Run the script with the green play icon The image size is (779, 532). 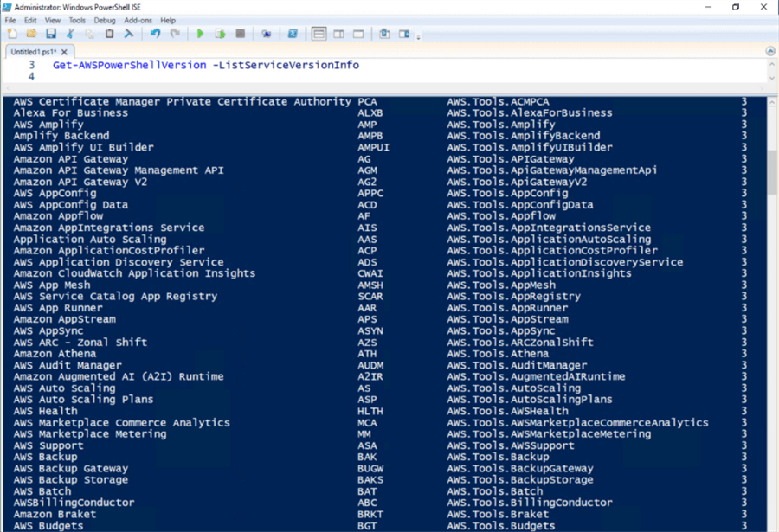(x=201, y=32)
